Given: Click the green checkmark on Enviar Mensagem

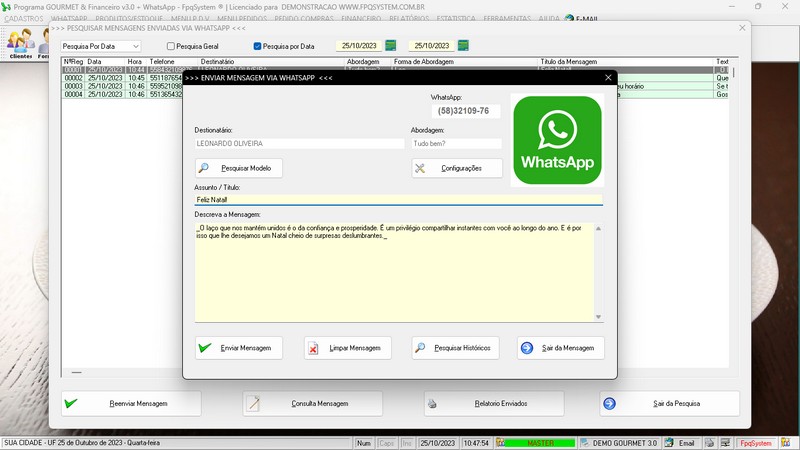Looking at the screenshot, I should coord(205,348).
